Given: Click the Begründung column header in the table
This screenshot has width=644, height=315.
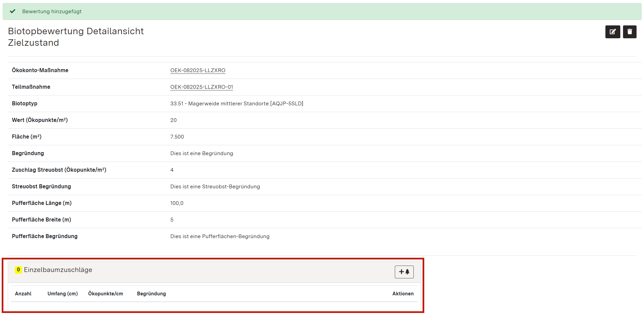Looking at the screenshot, I should click(151, 294).
